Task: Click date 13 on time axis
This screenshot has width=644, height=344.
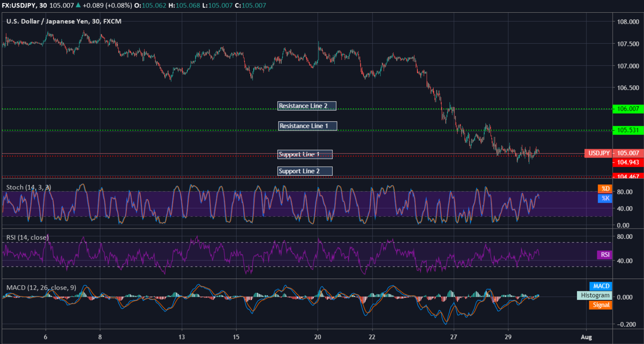Action: click(x=182, y=337)
